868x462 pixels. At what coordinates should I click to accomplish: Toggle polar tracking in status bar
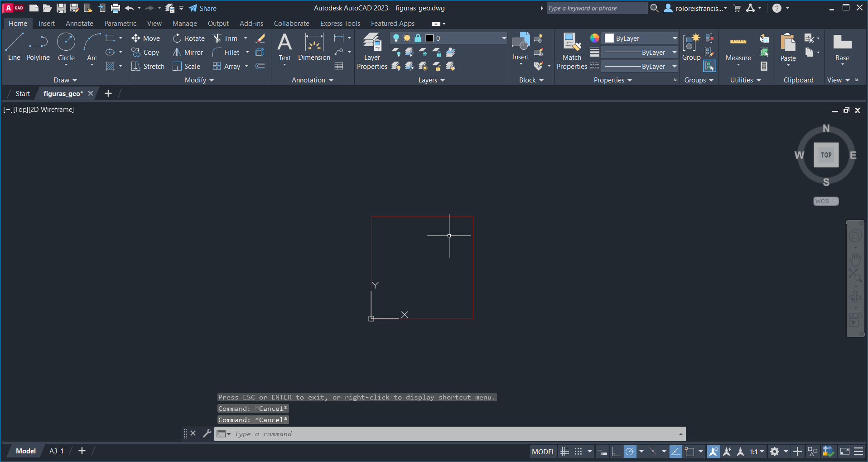click(630, 452)
